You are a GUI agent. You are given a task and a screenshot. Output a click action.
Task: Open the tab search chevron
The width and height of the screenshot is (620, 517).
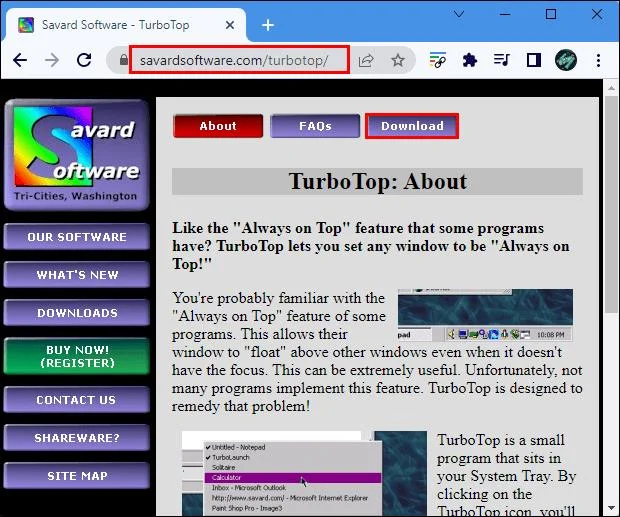459,14
